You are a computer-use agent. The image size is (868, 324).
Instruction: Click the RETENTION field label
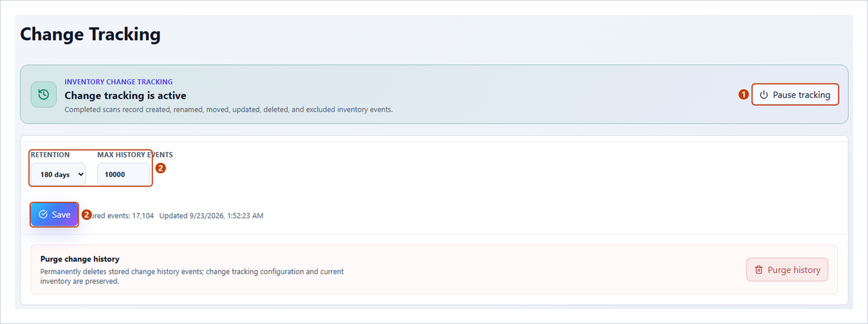pos(50,155)
